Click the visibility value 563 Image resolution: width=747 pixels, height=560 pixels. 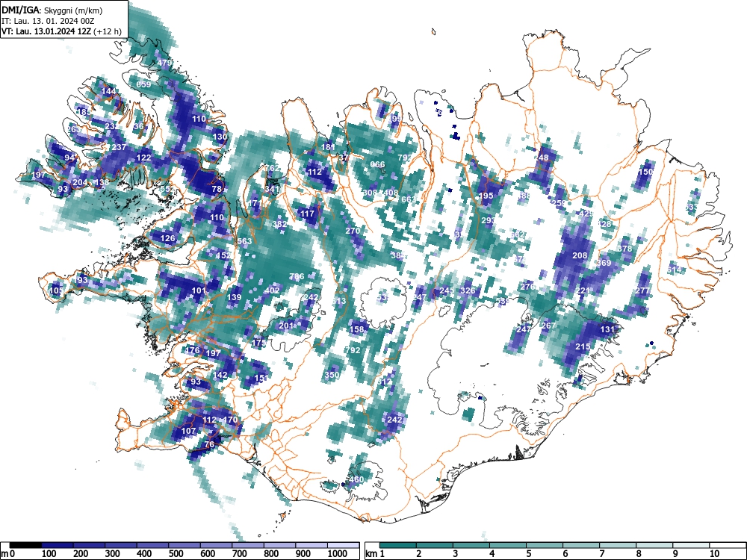pos(244,241)
